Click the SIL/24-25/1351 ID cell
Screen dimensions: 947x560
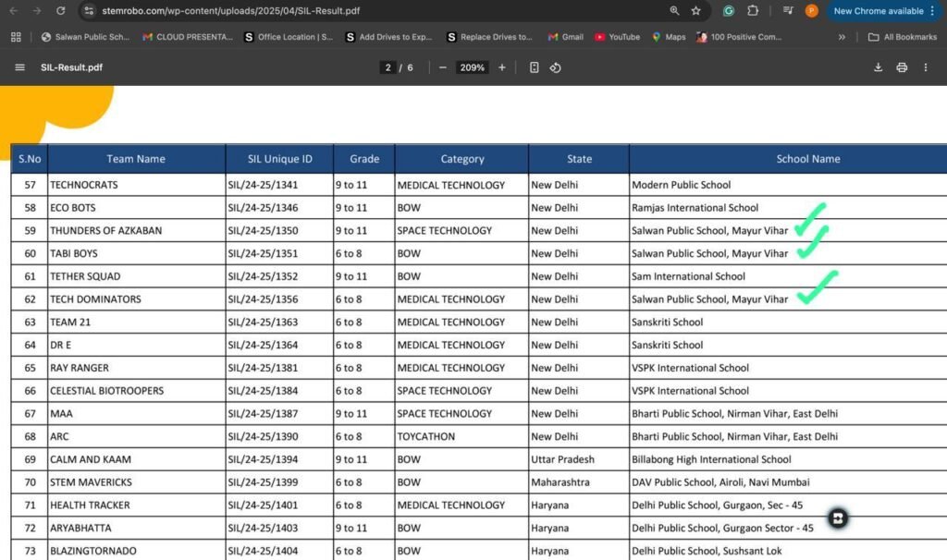279,253
